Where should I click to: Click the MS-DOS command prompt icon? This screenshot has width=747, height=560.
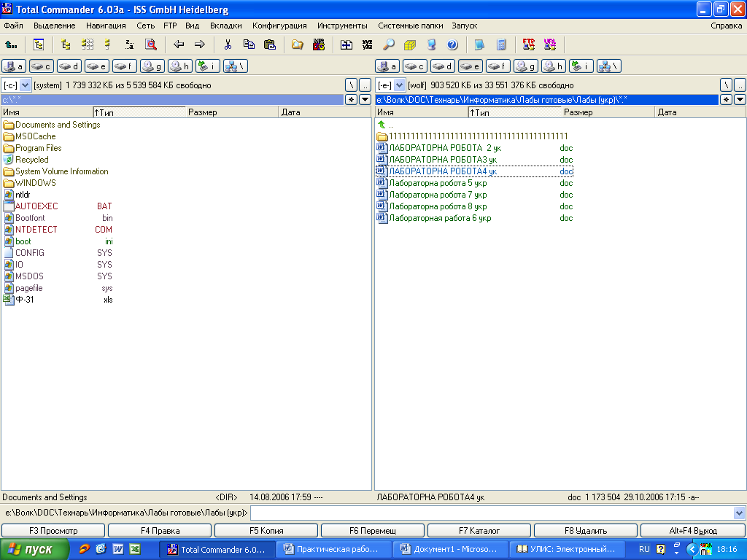click(319, 44)
